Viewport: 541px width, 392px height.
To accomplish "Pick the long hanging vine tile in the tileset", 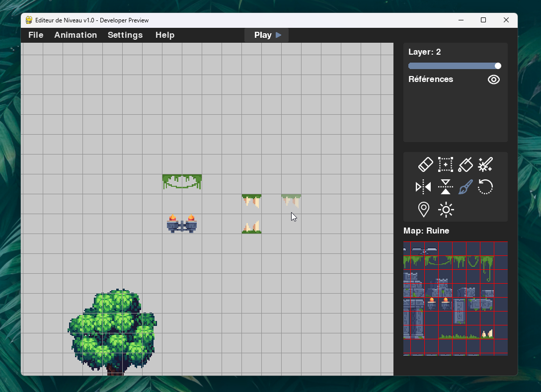I will pyautogui.click(x=487, y=268).
